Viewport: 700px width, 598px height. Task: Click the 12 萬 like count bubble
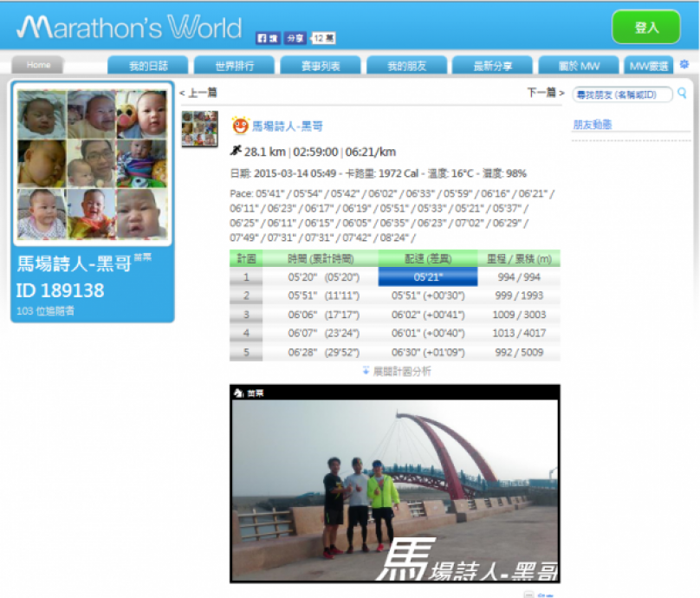[324, 38]
